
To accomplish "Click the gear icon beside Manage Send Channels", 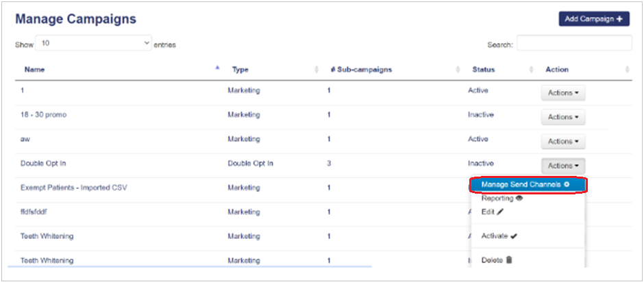I will click(567, 185).
